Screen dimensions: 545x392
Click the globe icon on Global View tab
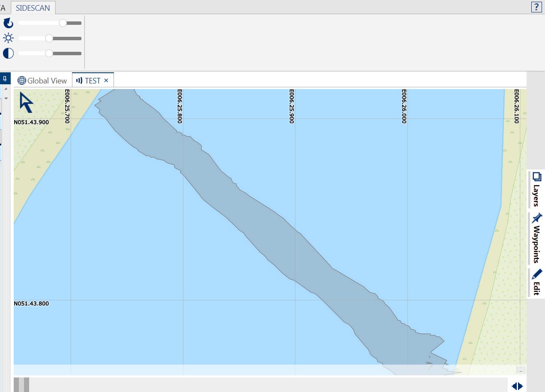coord(22,80)
